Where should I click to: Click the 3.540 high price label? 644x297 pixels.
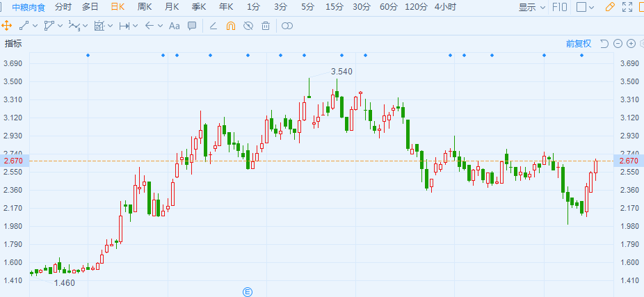pyautogui.click(x=341, y=72)
